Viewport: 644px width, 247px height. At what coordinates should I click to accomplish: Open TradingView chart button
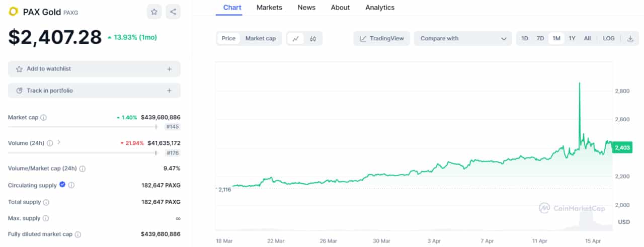click(382, 39)
